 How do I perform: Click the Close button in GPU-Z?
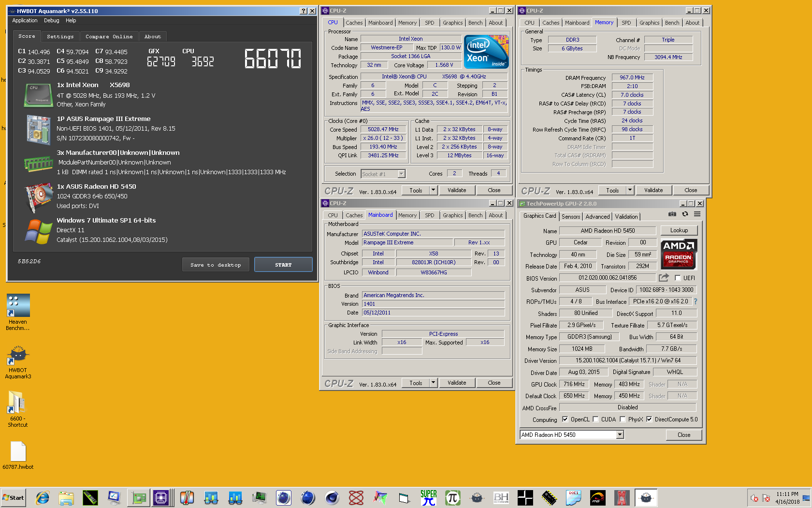[684, 434]
